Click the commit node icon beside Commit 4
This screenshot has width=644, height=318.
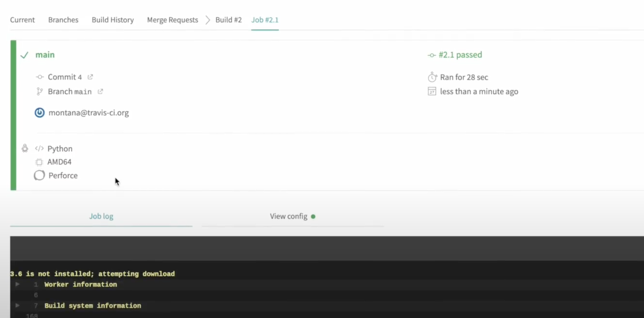[40, 77]
